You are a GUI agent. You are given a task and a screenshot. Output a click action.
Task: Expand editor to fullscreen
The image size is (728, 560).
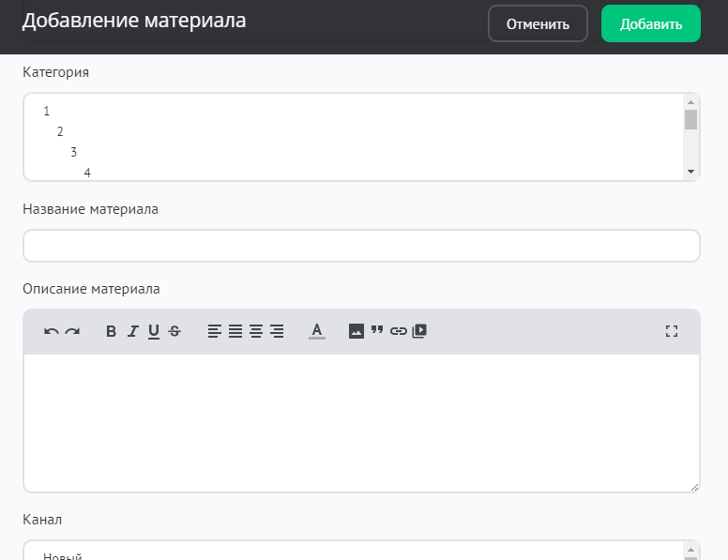coord(671,331)
